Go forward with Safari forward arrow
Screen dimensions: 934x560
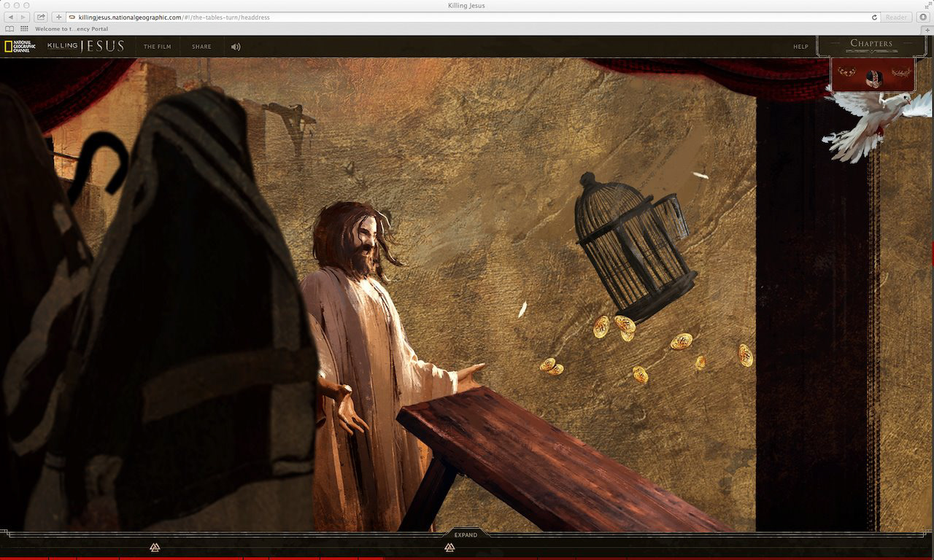24,17
